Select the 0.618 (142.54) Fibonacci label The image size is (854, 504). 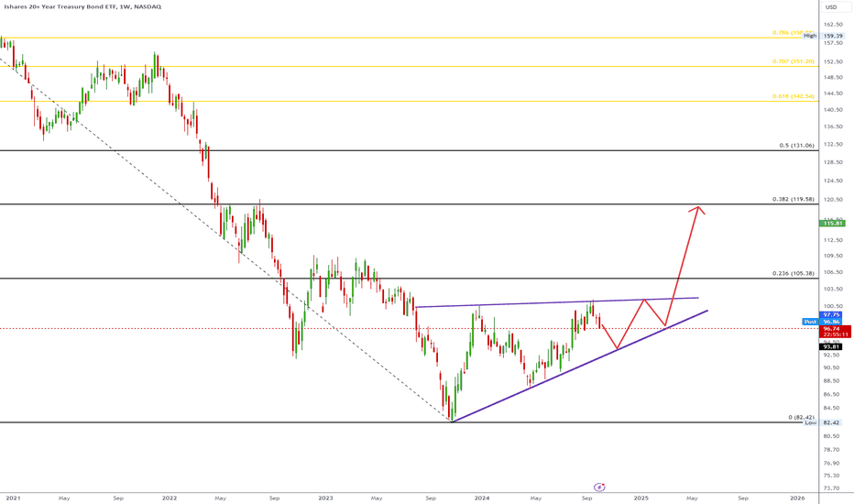pyautogui.click(x=793, y=96)
